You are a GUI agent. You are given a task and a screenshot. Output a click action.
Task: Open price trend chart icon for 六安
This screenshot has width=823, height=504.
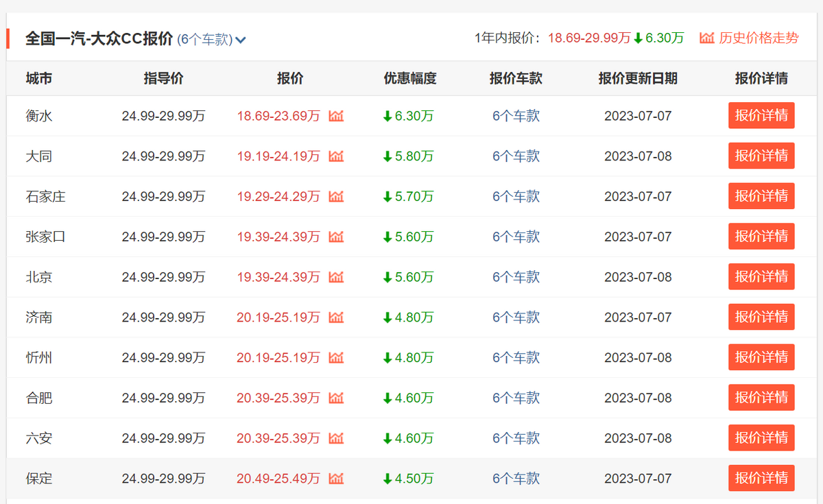(x=336, y=438)
